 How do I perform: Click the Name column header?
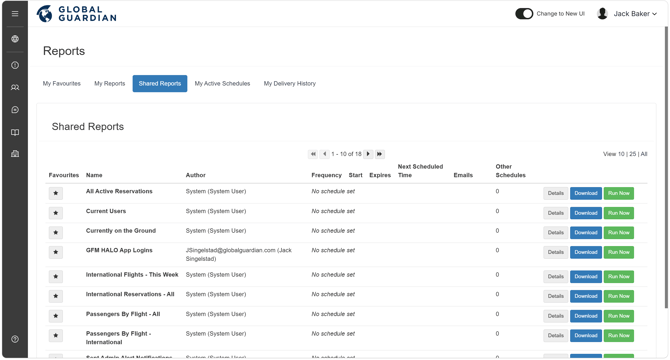[94, 175]
